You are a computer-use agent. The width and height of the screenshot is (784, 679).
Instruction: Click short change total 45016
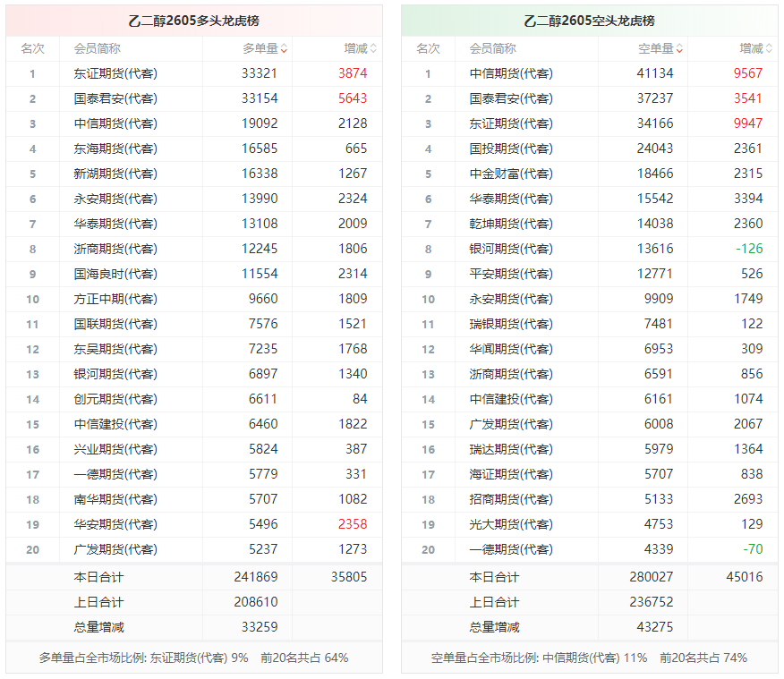pos(745,577)
